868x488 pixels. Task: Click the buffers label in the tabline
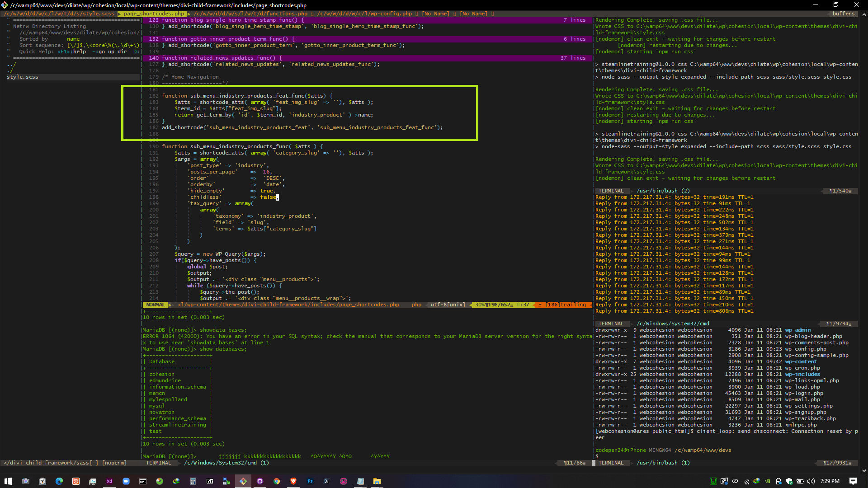[x=844, y=14]
